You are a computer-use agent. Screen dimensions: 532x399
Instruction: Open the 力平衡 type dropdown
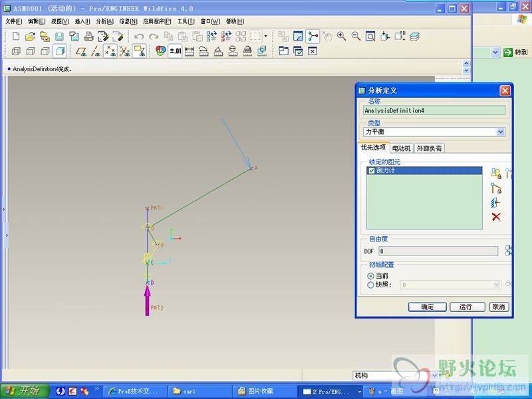500,132
